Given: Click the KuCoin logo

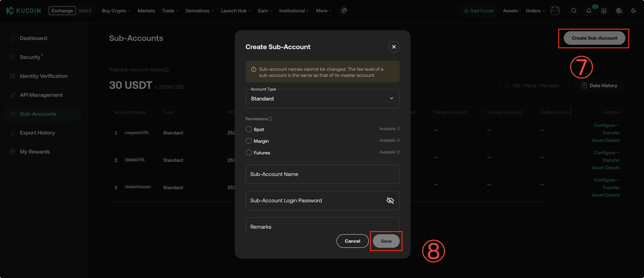Looking at the screenshot, I should [23, 11].
